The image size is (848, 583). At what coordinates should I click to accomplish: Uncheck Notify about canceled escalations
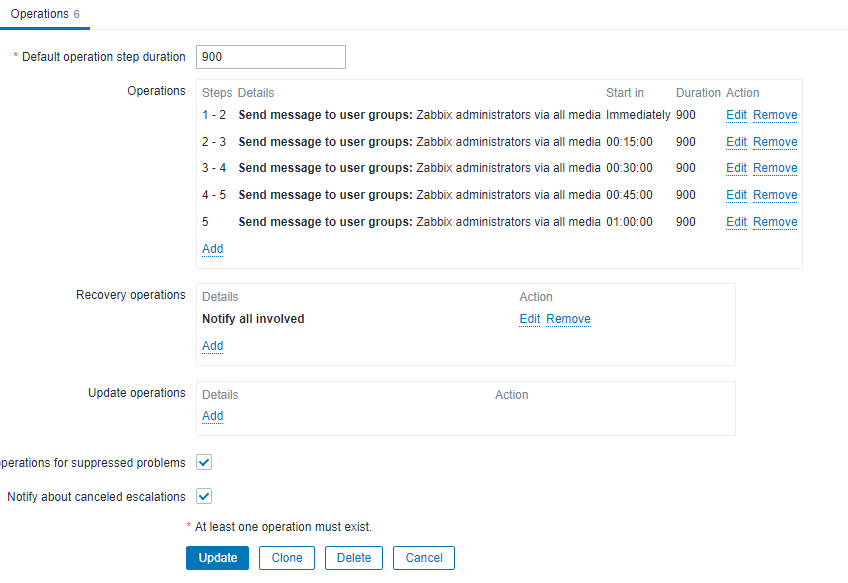coord(204,496)
